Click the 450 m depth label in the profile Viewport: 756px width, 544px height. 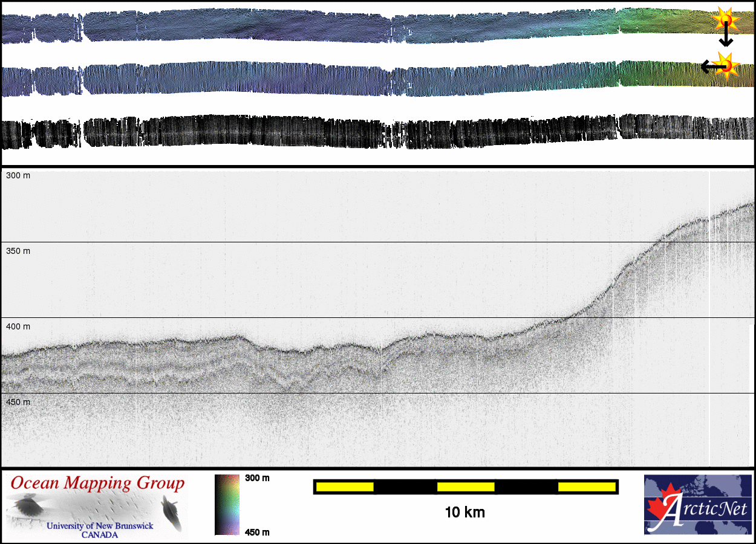[x=18, y=402]
